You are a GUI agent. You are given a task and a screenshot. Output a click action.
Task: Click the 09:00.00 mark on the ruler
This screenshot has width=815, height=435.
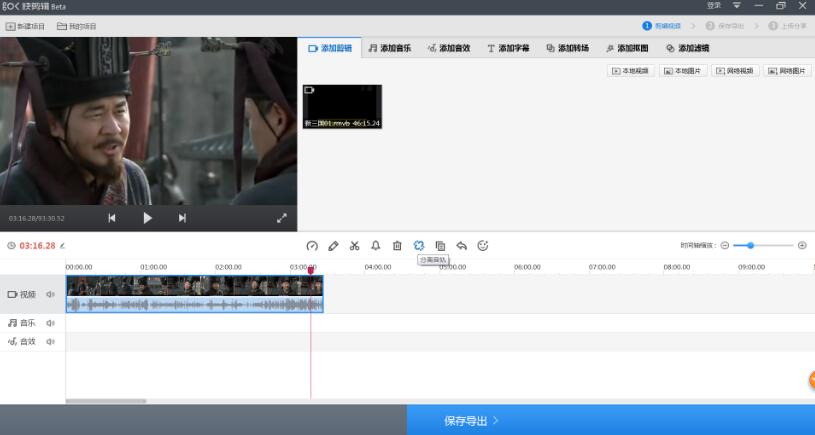pos(752,267)
